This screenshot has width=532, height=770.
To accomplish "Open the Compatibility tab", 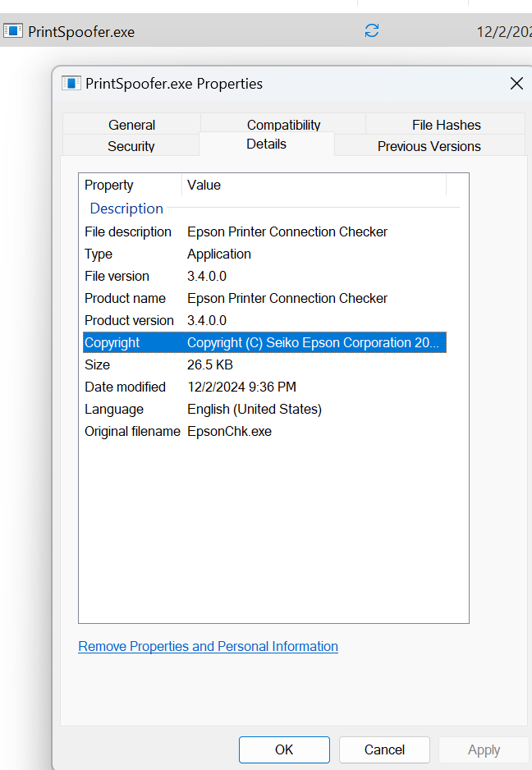I will pos(283,125).
